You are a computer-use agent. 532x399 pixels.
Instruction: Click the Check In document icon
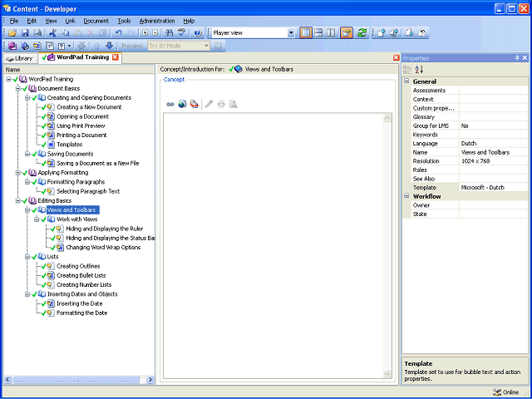click(x=382, y=33)
